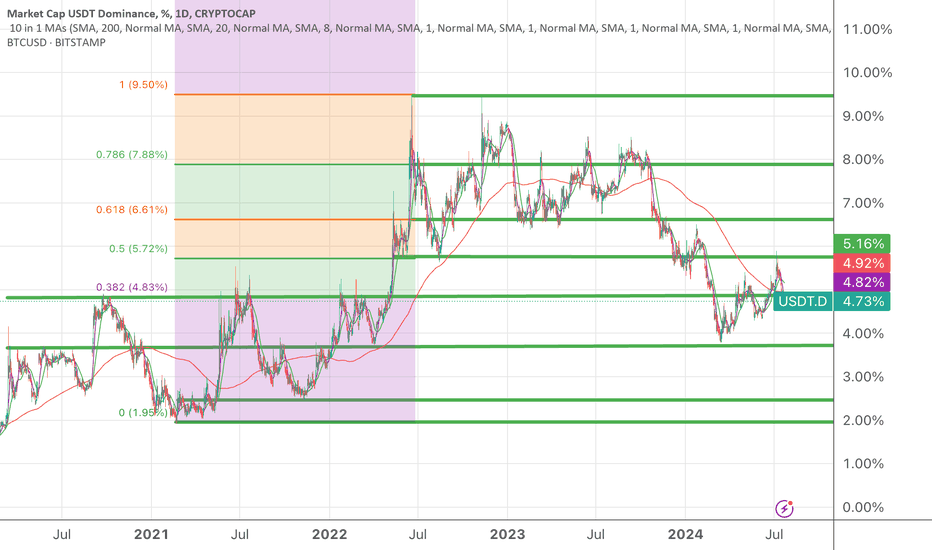The width and height of the screenshot is (932, 550).
Task: Click the 0.00% price axis label
Action: pos(863,507)
